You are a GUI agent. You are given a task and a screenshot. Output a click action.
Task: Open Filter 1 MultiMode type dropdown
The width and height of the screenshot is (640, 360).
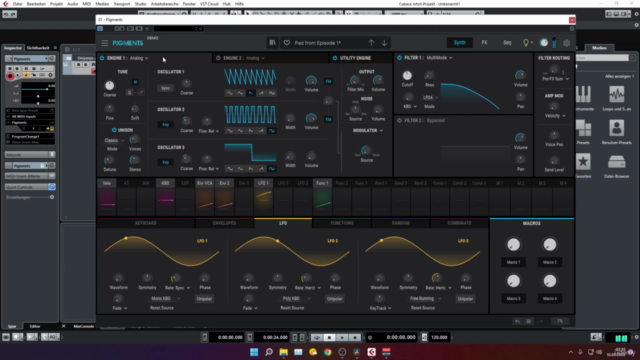pos(440,58)
